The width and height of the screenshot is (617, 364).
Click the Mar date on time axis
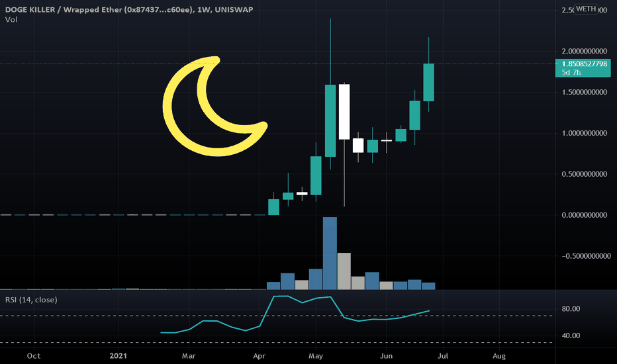pos(189,356)
